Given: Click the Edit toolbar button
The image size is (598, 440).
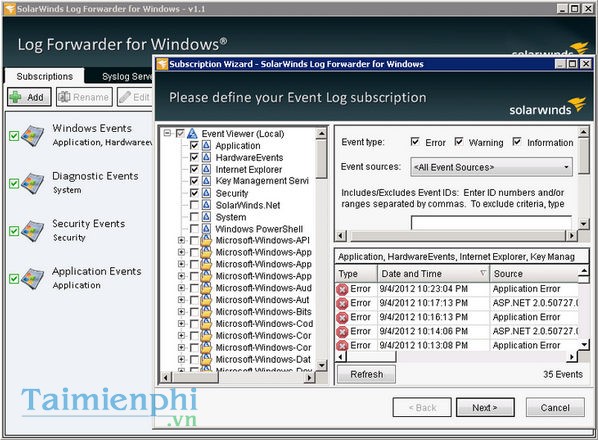Looking at the screenshot, I should tap(135, 97).
